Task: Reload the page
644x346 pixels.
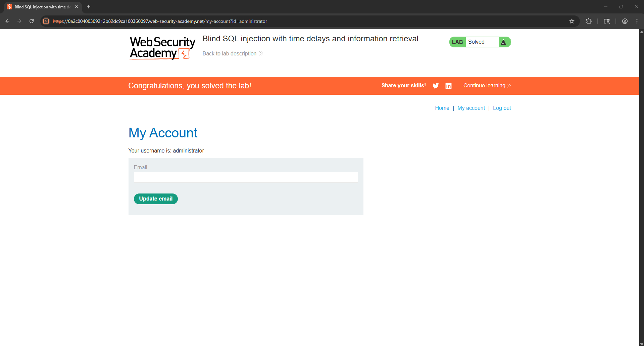Action: pos(32,21)
